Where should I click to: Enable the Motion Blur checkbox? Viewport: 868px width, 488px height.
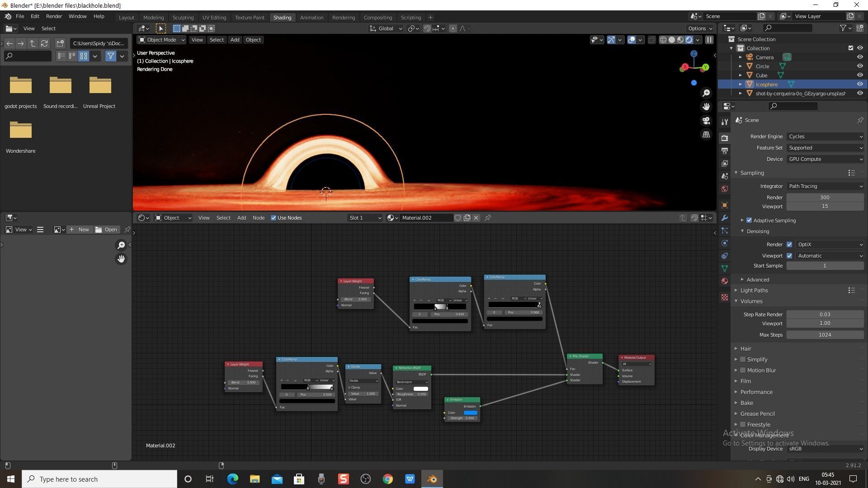(x=743, y=371)
